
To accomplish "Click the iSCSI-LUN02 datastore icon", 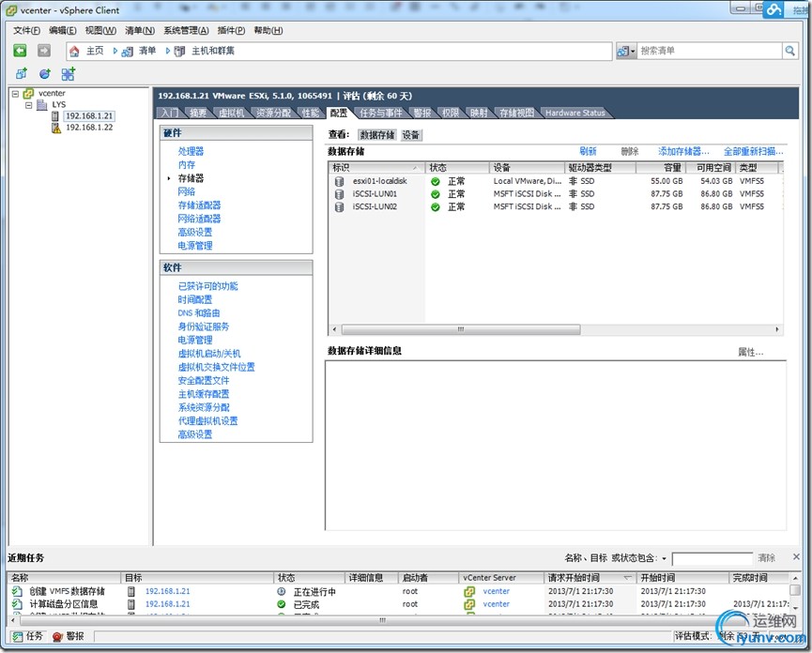I will (x=339, y=207).
